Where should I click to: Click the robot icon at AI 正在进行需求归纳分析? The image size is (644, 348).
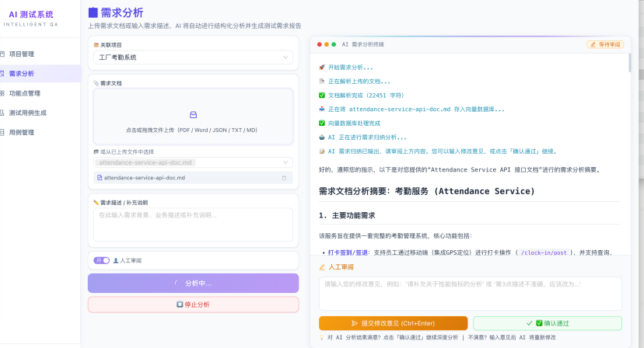pyautogui.click(x=322, y=137)
